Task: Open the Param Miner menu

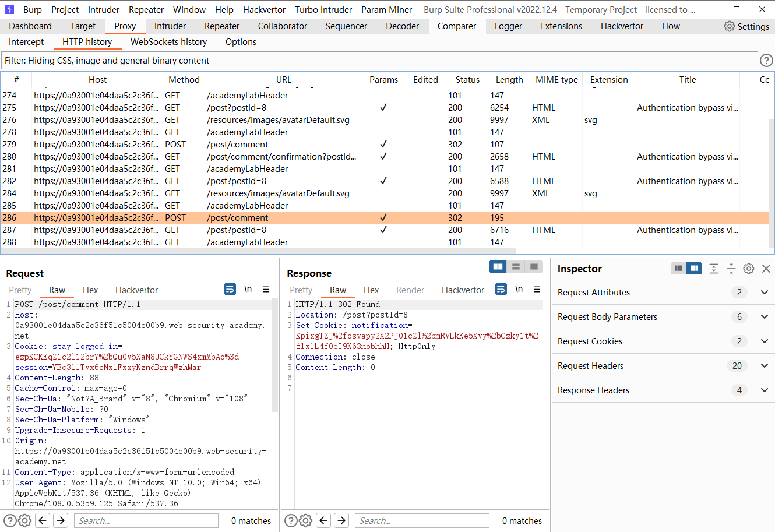Action: (386, 9)
